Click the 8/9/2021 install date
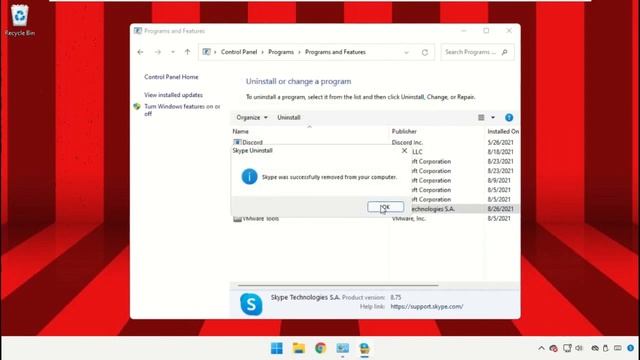 click(x=499, y=180)
